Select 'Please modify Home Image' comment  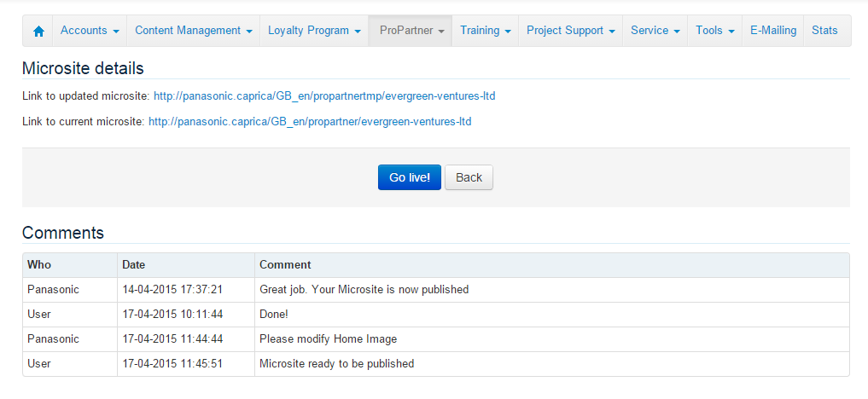point(552,339)
